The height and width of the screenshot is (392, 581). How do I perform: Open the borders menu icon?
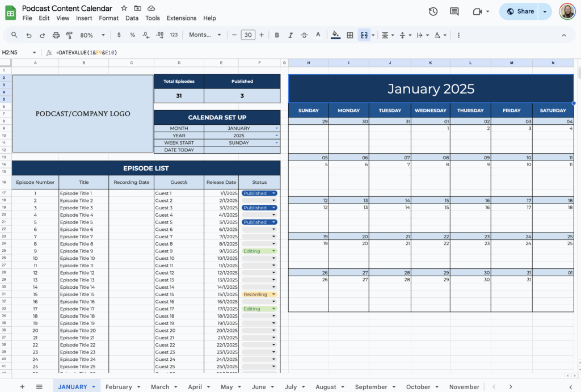pos(350,35)
